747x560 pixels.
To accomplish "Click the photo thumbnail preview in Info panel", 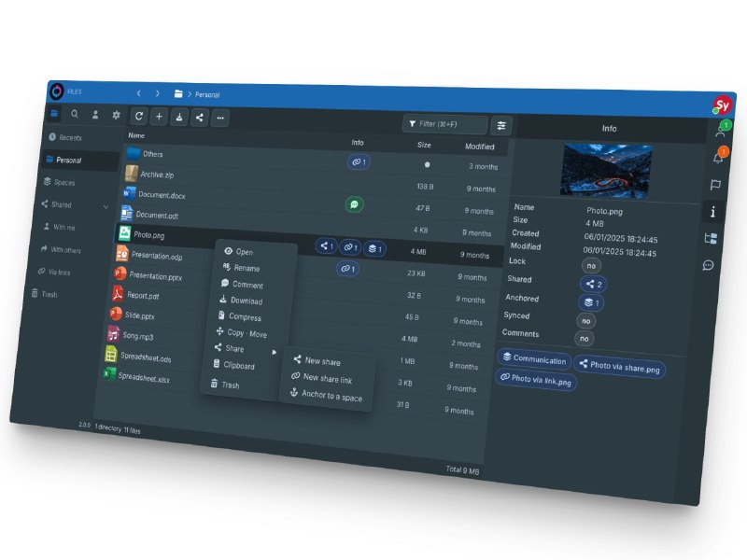I will [x=606, y=170].
